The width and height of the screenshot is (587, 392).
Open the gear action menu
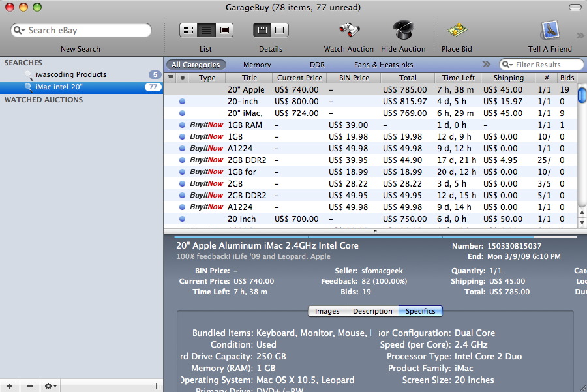(x=50, y=385)
